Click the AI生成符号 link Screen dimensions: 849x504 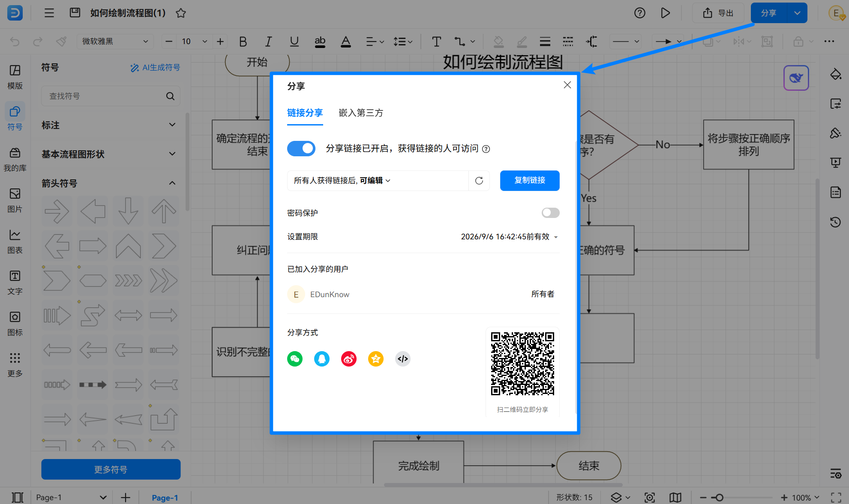(155, 68)
